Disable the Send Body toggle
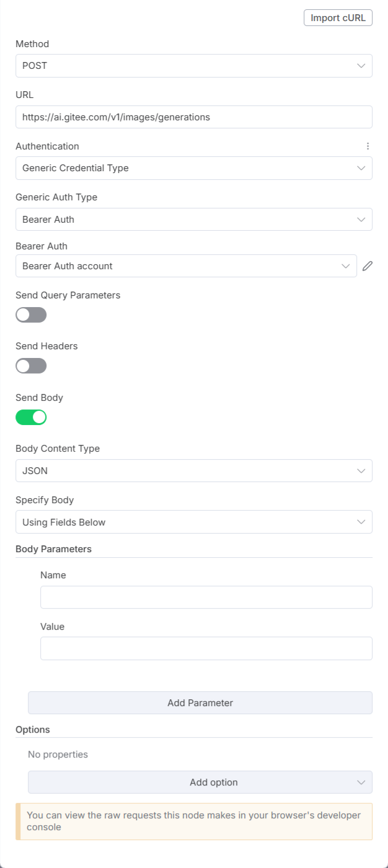Viewport: 388px width, 868px height. point(31,417)
